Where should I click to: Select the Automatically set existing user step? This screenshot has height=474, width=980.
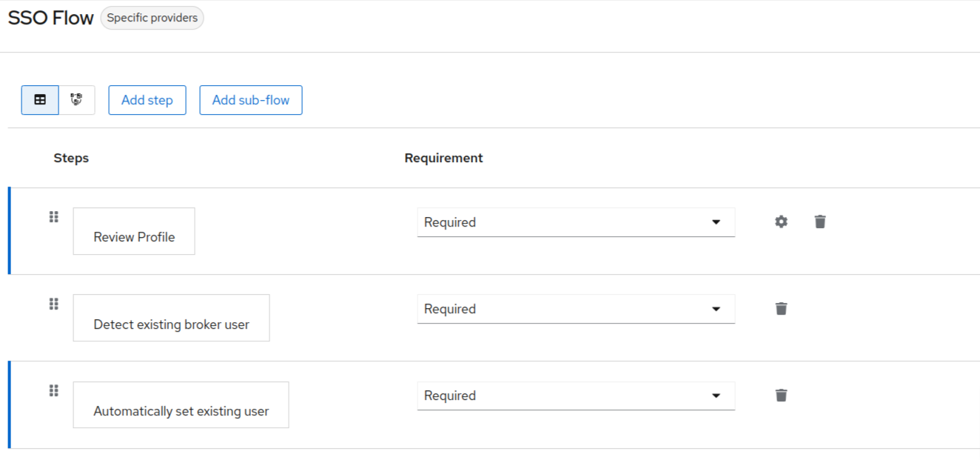pos(181,405)
